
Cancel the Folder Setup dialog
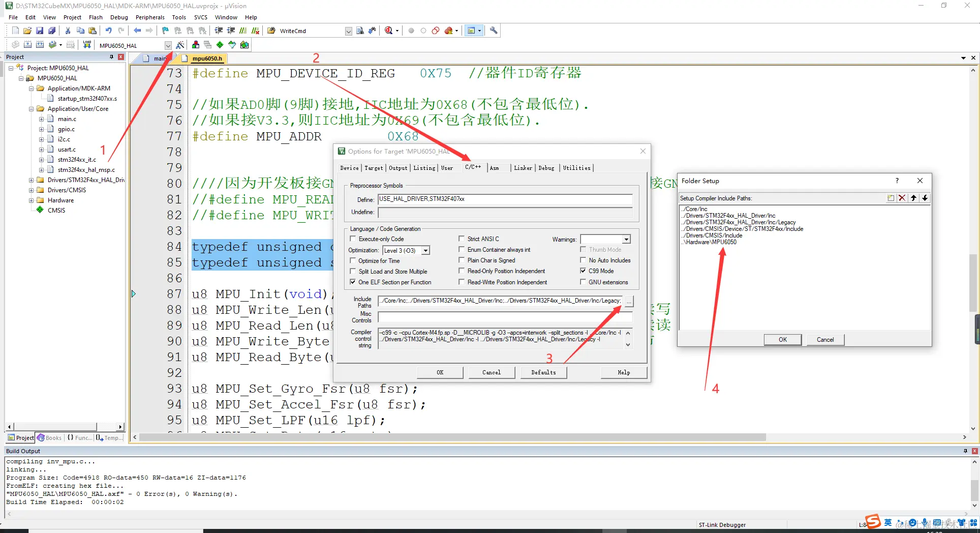pos(825,340)
